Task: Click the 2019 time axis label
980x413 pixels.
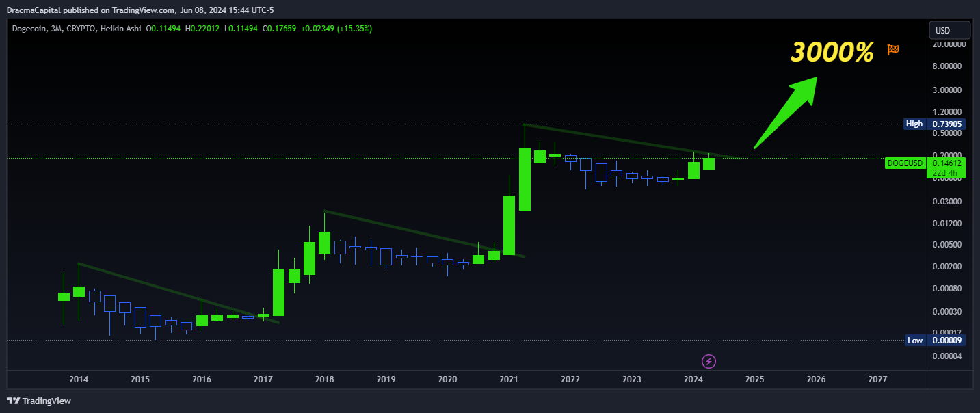Action: pos(386,379)
